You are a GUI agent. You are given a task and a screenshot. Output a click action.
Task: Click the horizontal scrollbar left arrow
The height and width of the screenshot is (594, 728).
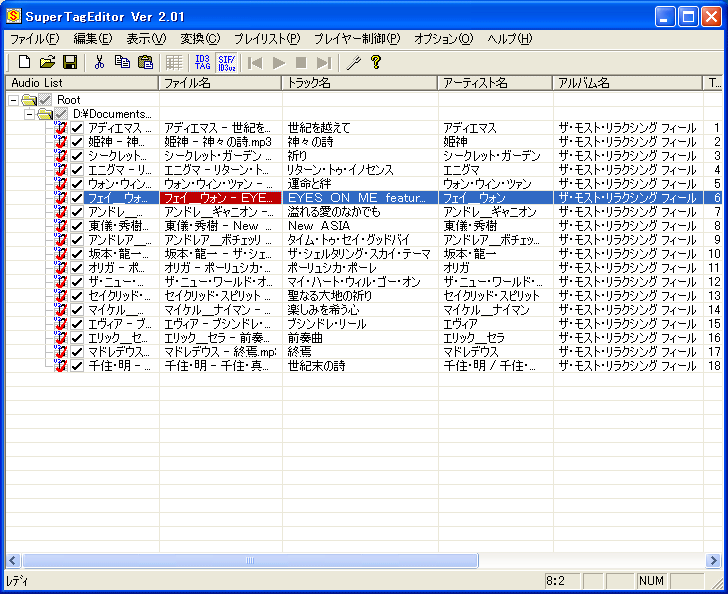tap(13, 561)
